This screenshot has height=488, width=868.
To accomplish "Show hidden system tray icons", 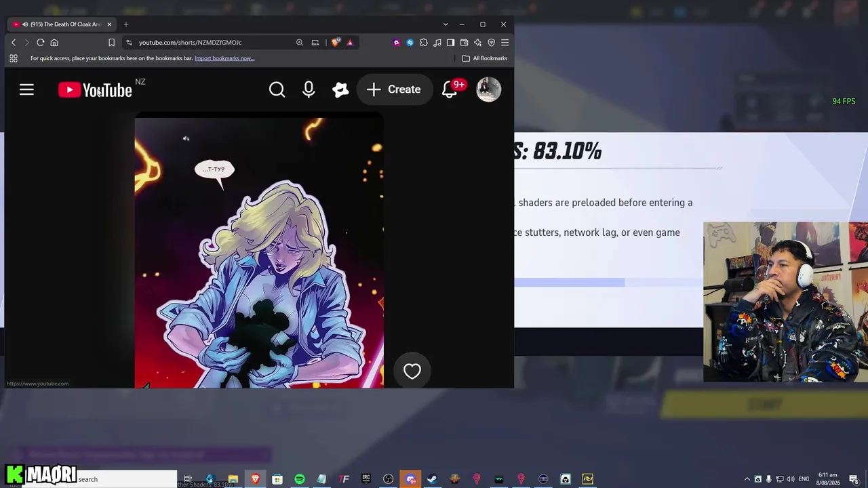I will [747, 479].
